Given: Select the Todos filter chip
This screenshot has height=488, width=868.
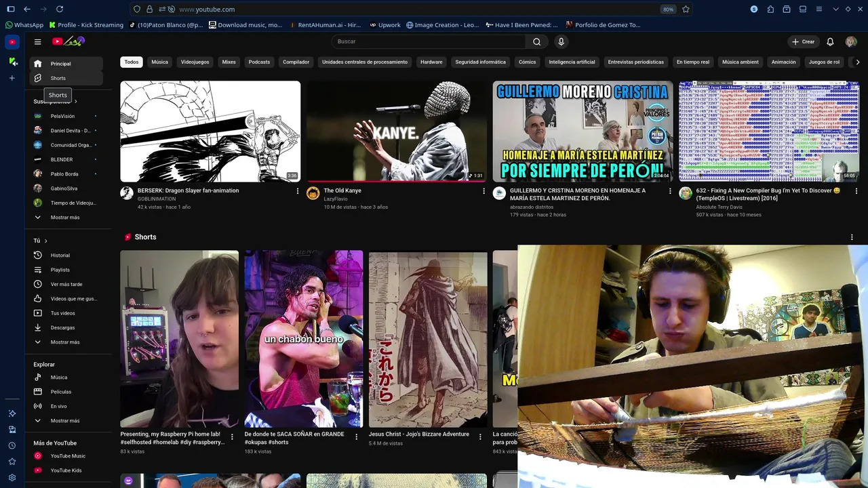Looking at the screenshot, I should (132, 62).
